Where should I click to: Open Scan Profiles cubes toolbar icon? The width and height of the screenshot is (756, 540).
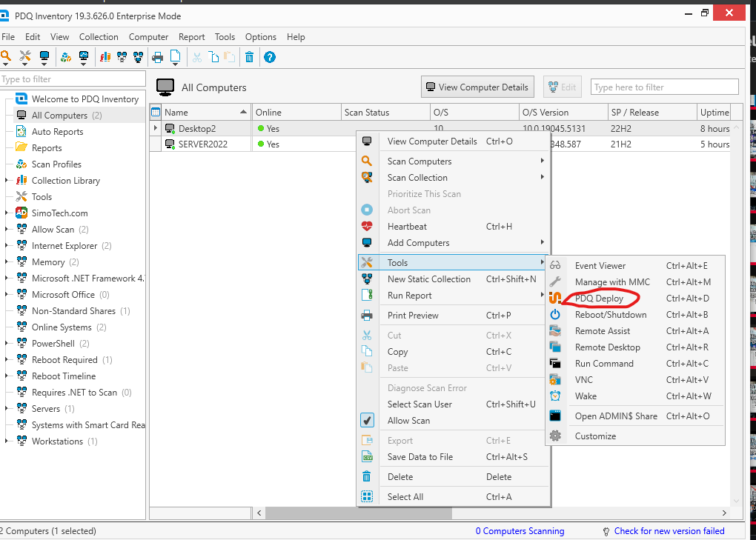(65, 57)
